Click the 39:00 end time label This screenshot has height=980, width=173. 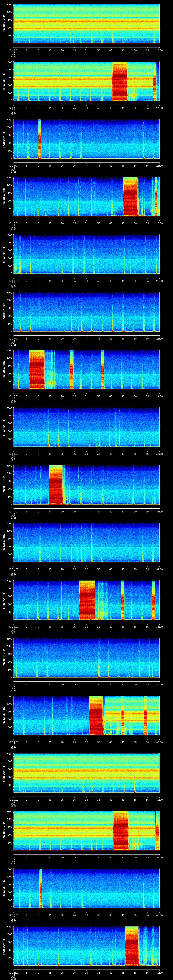coord(159,972)
